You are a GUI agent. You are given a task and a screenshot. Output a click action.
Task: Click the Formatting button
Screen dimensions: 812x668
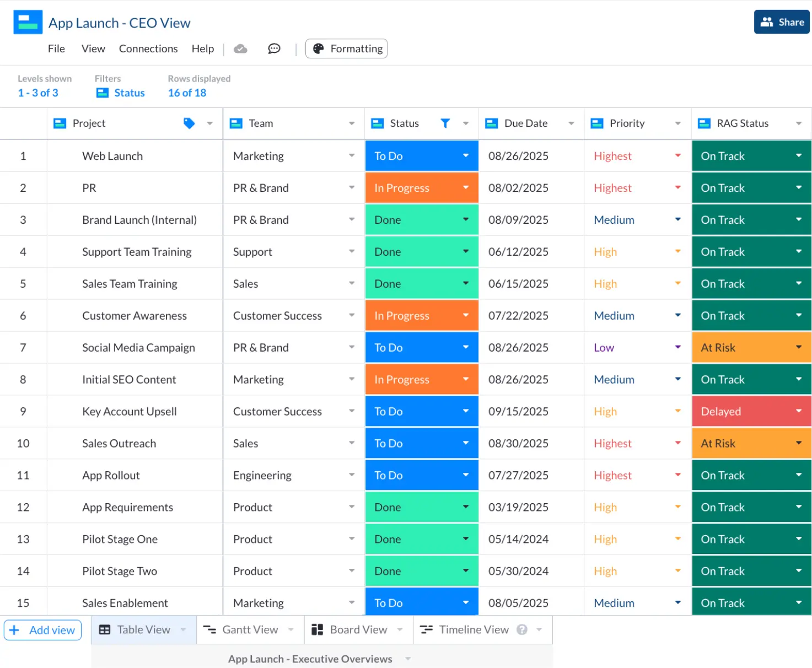point(346,49)
